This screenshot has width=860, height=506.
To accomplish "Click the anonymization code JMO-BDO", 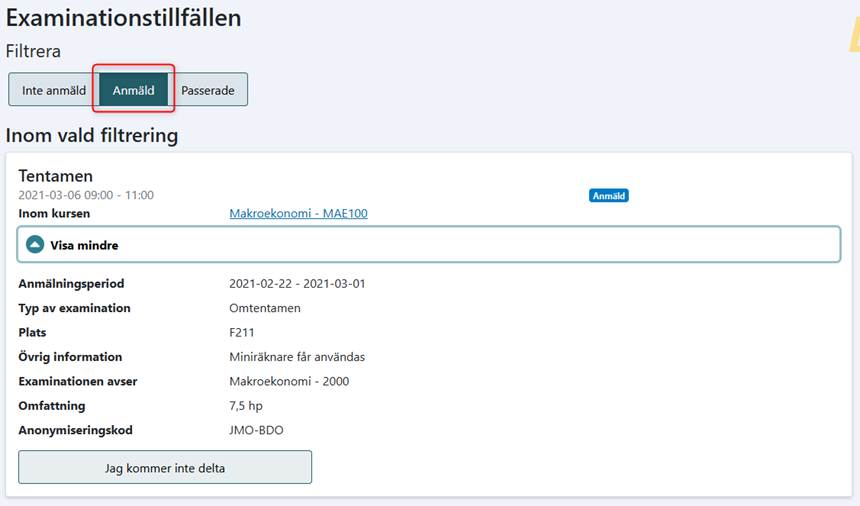I will click(x=256, y=430).
